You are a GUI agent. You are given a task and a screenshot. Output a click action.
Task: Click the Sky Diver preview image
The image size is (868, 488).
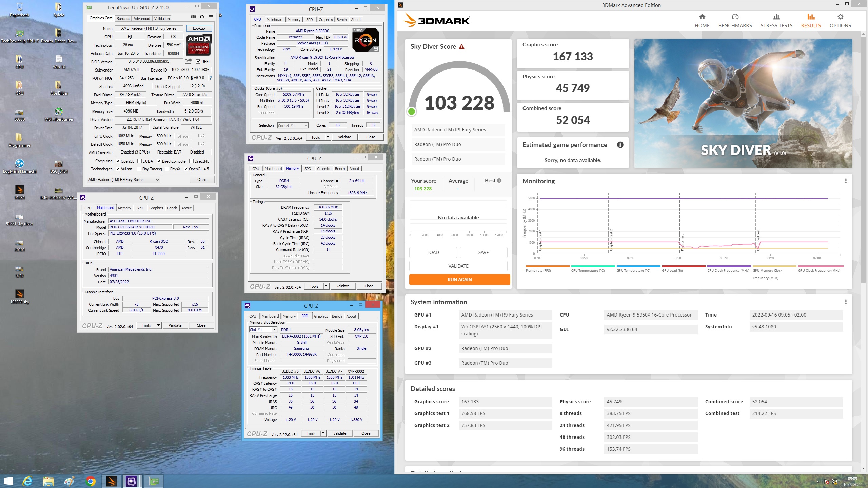(x=743, y=103)
